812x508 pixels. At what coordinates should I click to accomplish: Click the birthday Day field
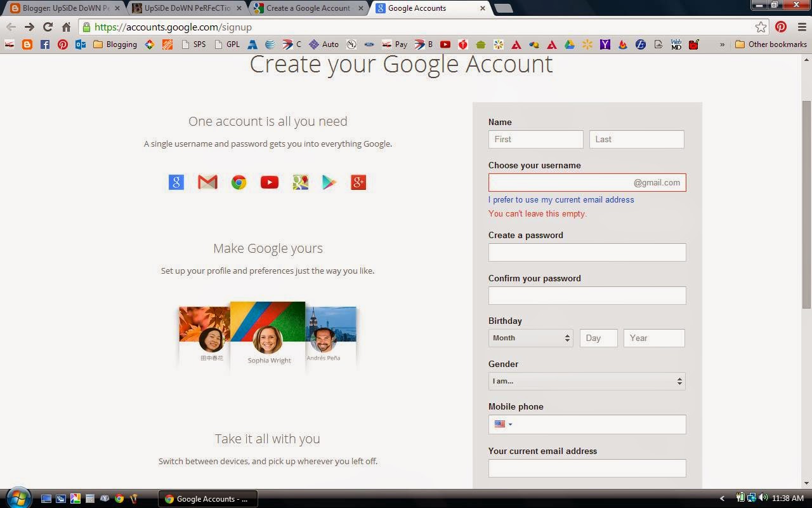[598, 338]
